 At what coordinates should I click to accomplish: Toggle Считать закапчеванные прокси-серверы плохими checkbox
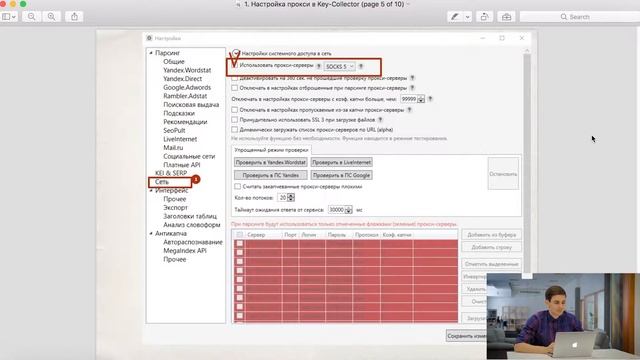238,186
